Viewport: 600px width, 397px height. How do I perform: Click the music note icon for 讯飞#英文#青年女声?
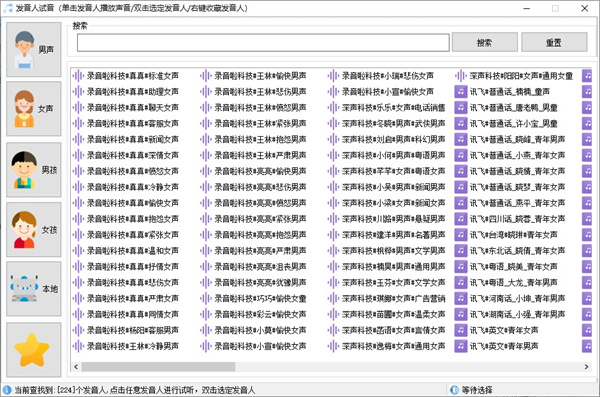tap(461, 330)
